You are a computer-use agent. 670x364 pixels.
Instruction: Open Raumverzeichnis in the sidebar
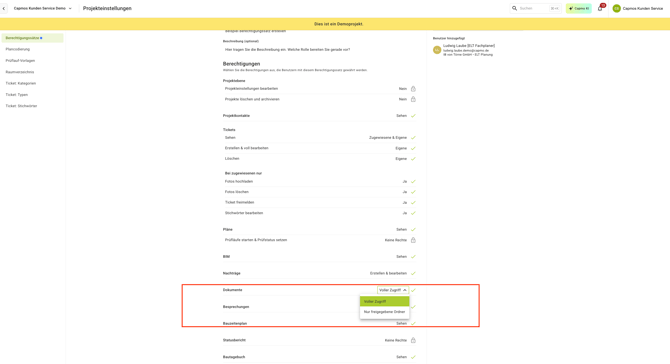point(20,72)
